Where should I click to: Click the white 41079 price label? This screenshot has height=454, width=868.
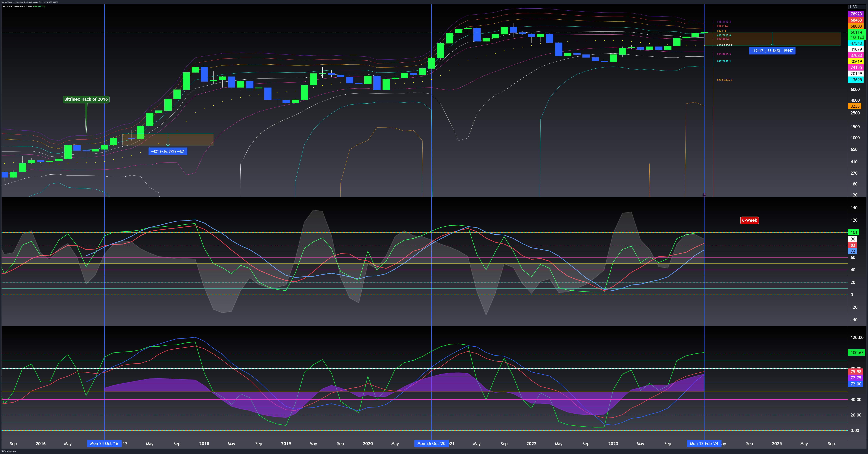tap(856, 50)
